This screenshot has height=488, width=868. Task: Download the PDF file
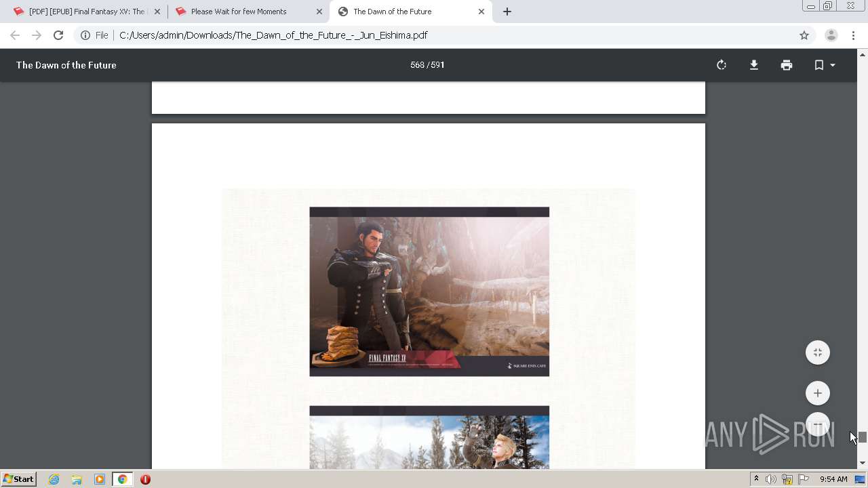tap(754, 65)
